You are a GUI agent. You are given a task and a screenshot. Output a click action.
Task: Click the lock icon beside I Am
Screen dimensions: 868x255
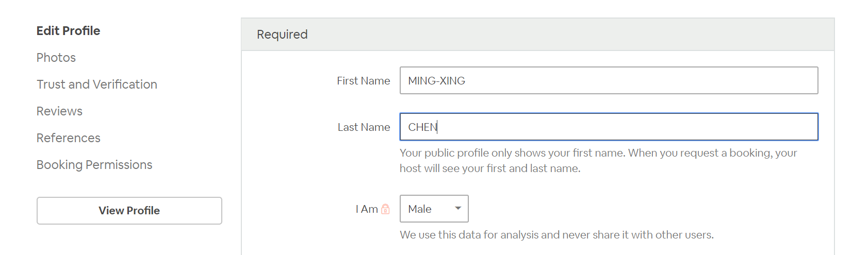pyautogui.click(x=385, y=209)
